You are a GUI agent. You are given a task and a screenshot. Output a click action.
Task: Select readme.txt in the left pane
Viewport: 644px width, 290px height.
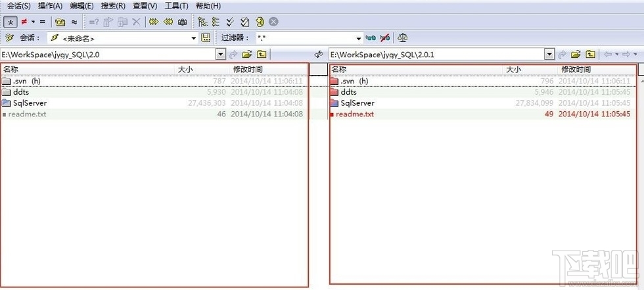point(154,114)
